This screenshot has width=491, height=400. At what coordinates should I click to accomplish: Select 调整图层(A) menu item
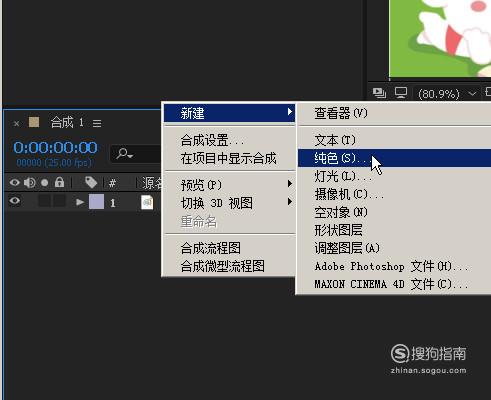point(394,248)
